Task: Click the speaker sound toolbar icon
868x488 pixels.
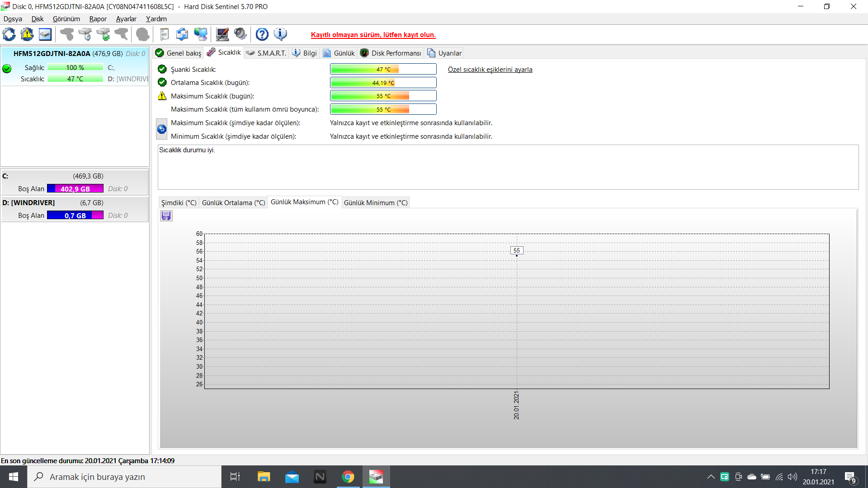Action: point(241,34)
